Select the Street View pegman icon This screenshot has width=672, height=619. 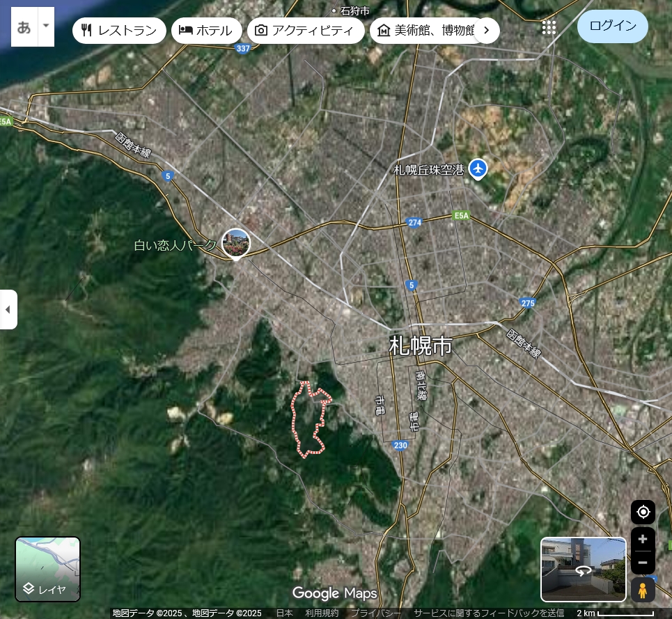pyautogui.click(x=643, y=590)
